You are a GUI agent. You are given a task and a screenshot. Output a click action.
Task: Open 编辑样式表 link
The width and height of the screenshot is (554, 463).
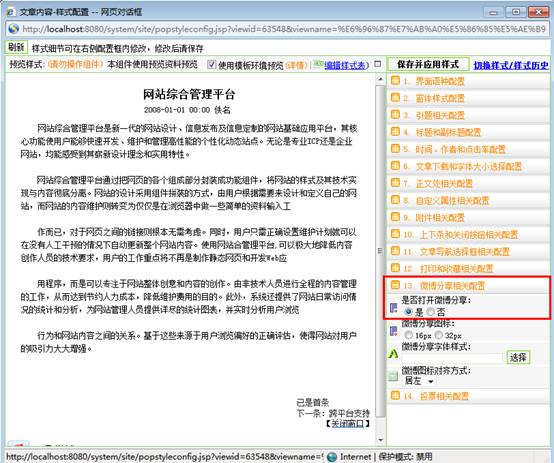(x=346, y=65)
